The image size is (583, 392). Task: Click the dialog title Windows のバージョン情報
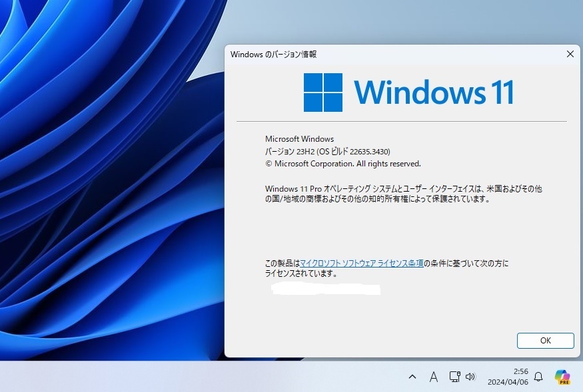coord(274,55)
